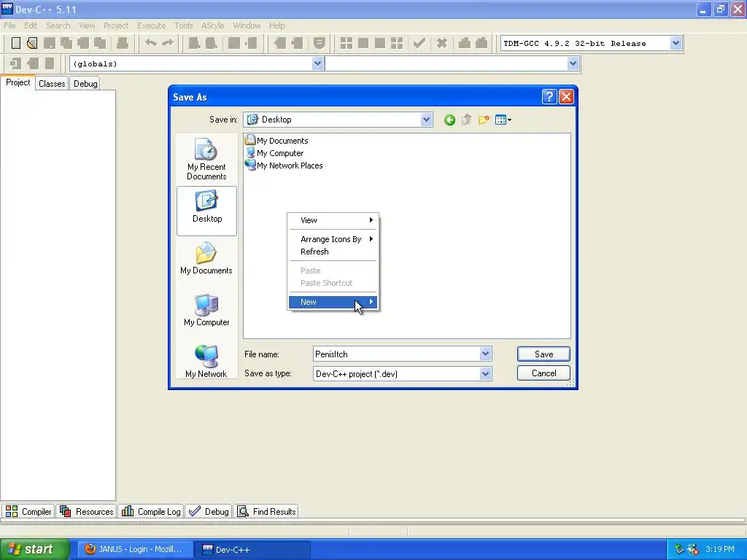Click the Save button
Image resolution: width=747 pixels, height=560 pixels.
click(x=543, y=354)
